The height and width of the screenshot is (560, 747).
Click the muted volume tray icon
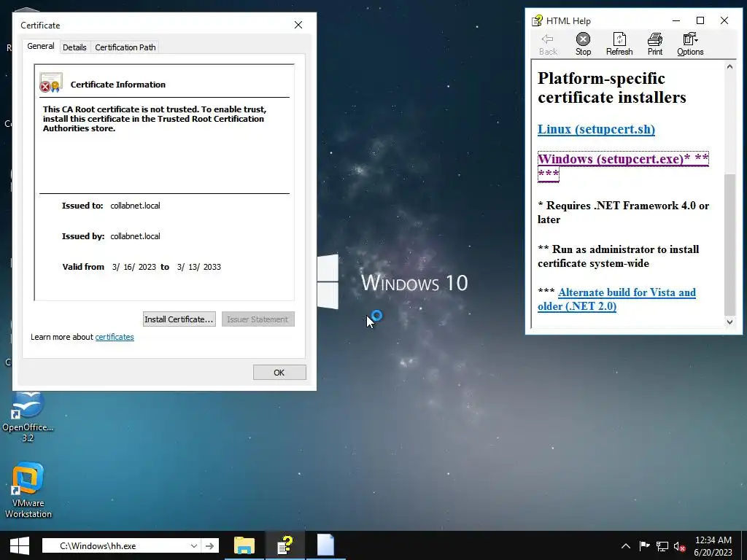tap(679, 546)
